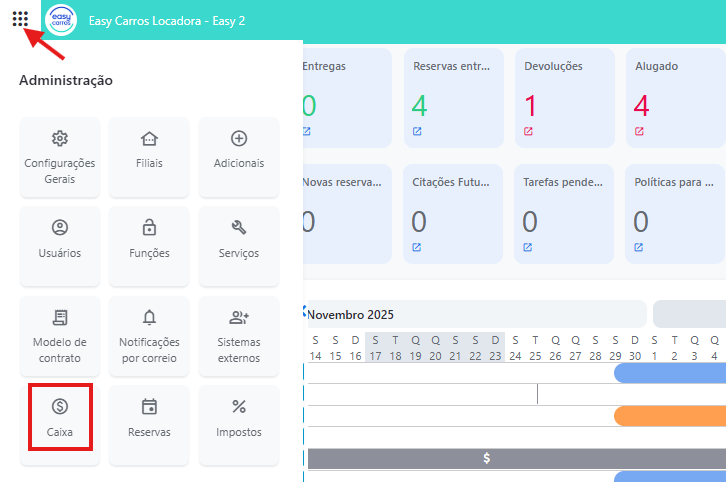The height and width of the screenshot is (482, 726).
Task: Open Modelo de contrato tile
Action: [x=60, y=336]
